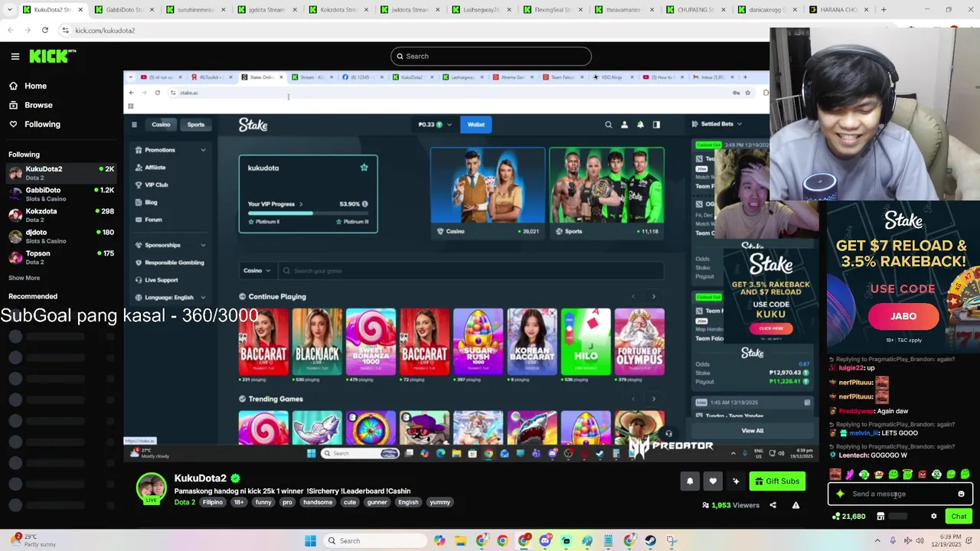Click the notifications bell in streamed Stake header
The height and width of the screenshot is (551, 980).
pyautogui.click(x=640, y=125)
